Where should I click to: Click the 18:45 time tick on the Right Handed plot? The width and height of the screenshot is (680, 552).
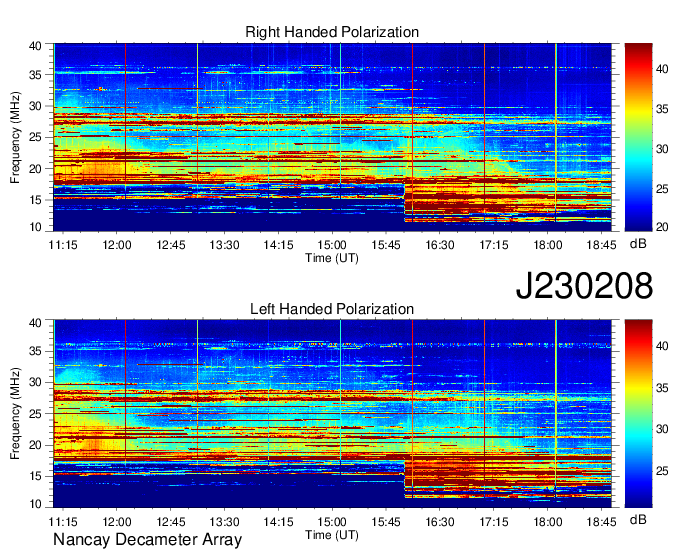click(602, 245)
